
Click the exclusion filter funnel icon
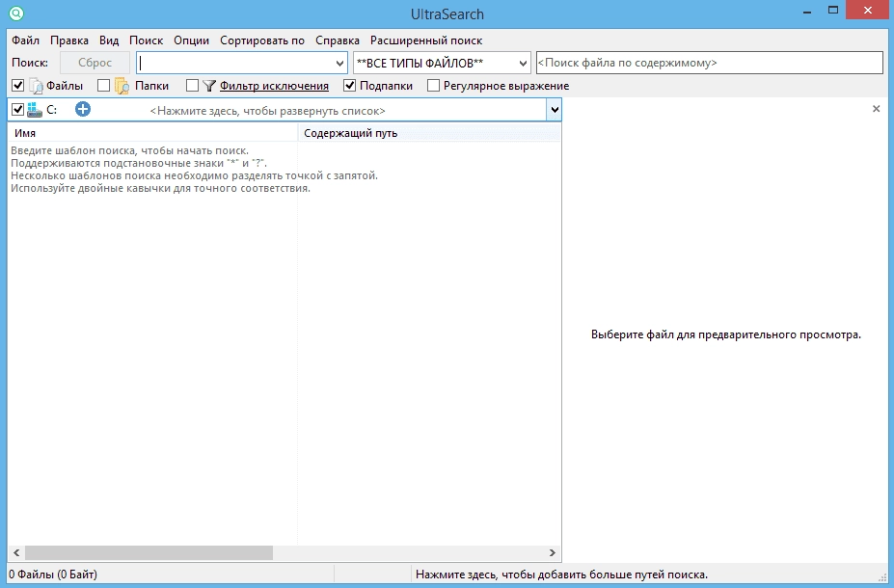[x=209, y=86]
